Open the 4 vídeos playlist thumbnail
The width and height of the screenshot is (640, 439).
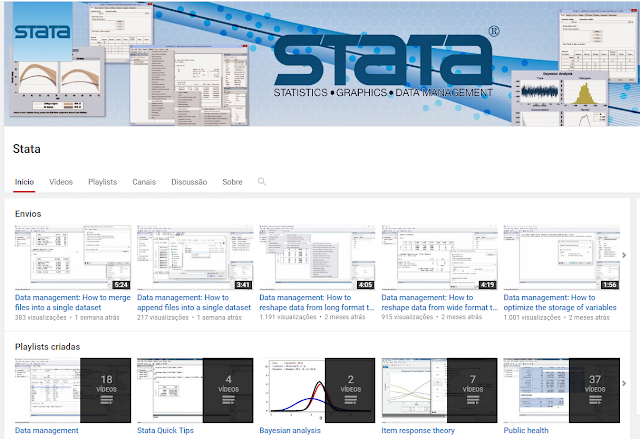(x=195, y=390)
